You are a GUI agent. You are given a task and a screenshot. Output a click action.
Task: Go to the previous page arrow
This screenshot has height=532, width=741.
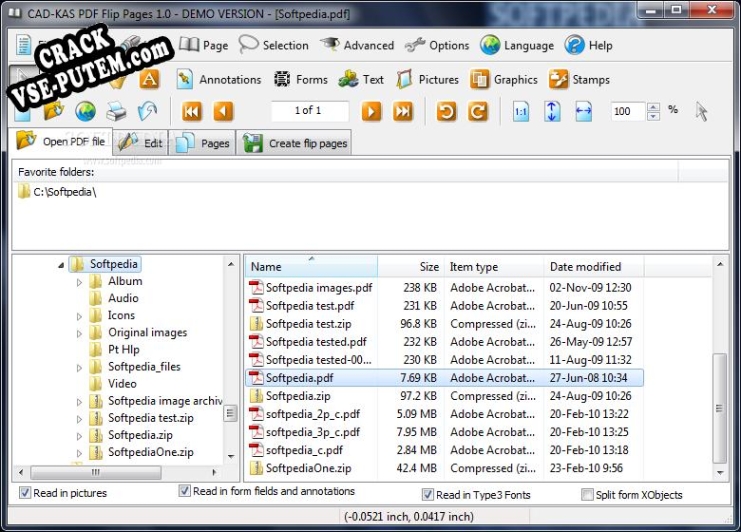223,111
